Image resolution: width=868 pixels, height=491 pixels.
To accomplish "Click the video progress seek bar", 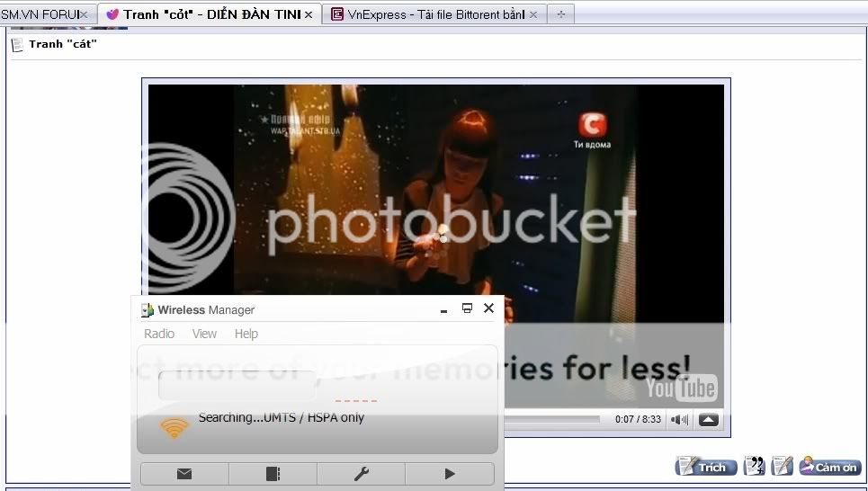I will pyautogui.click(x=552, y=419).
